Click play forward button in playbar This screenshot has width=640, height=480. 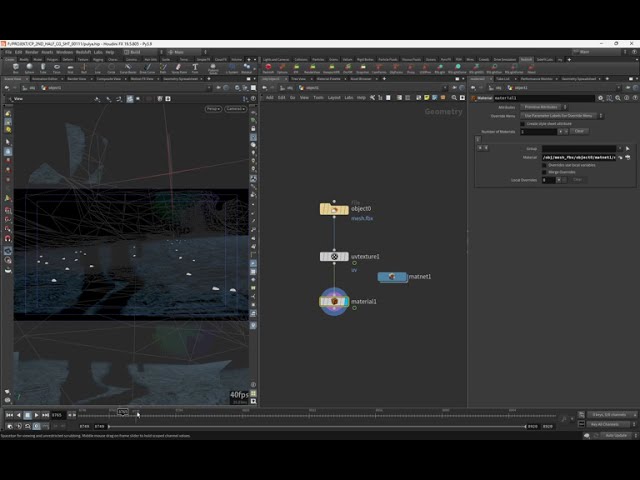tap(36, 415)
